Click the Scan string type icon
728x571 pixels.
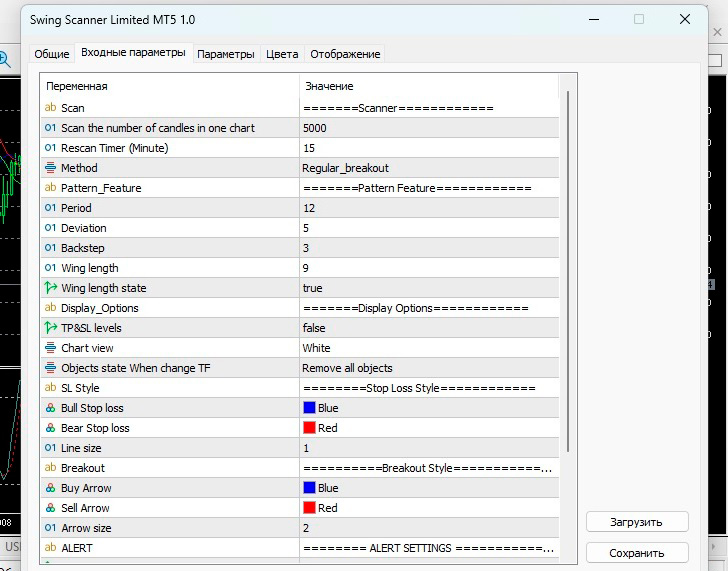[51, 108]
